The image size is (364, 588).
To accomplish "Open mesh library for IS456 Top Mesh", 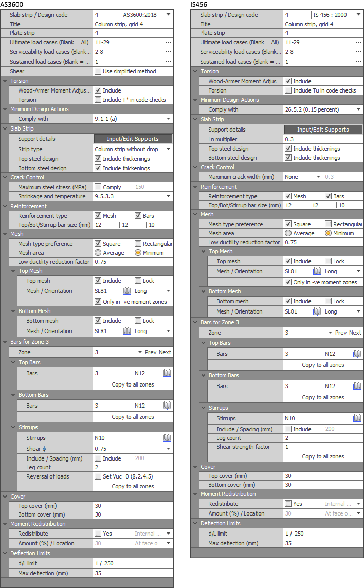I will point(317,271).
